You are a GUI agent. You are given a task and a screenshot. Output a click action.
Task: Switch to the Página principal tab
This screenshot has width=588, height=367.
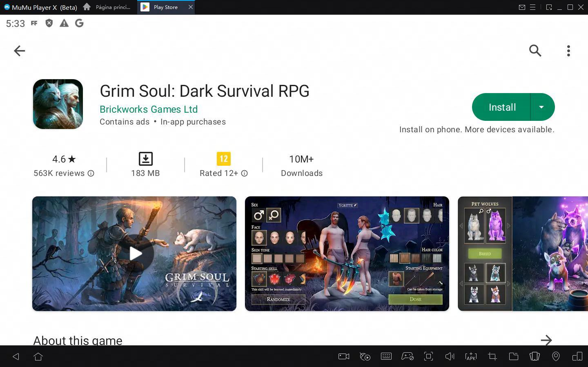pyautogui.click(x=108, y=7)
